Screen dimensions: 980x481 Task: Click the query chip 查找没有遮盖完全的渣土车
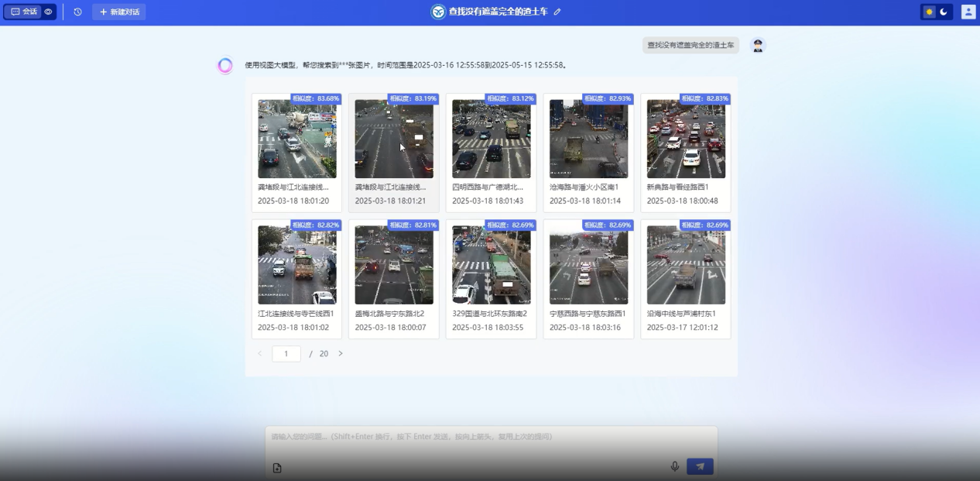coord(690,45)
